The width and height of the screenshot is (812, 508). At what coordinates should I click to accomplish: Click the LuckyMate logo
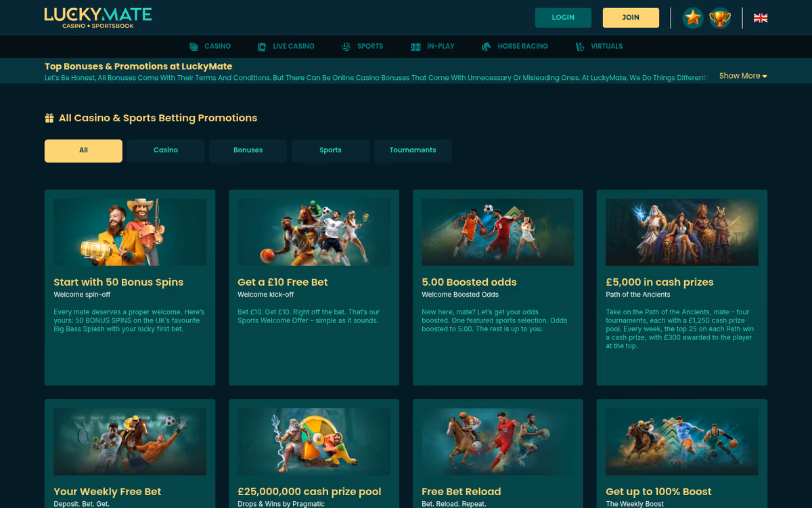98,18
